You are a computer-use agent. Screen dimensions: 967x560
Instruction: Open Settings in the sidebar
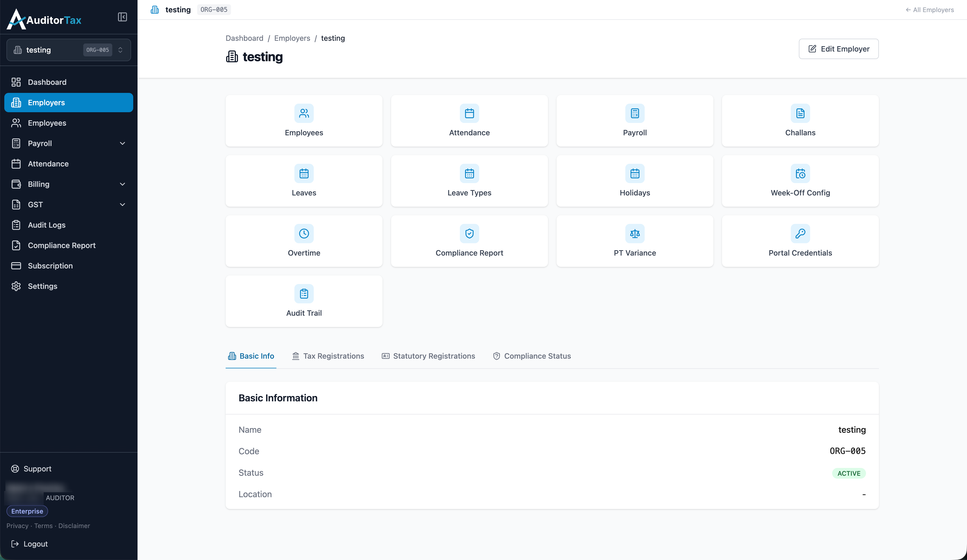[69, 286]
